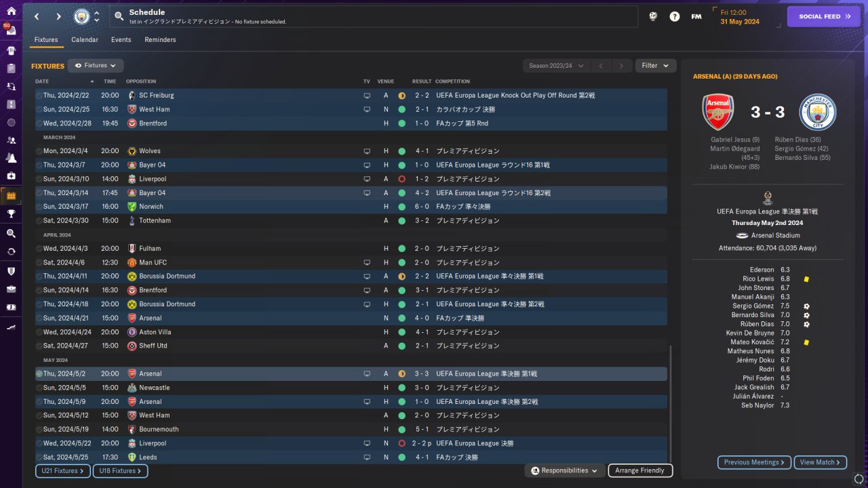Select the Norwich fixture with 6 - 0 result
Image resolution: width=868 pixels, height=488 pixels.
351,207
